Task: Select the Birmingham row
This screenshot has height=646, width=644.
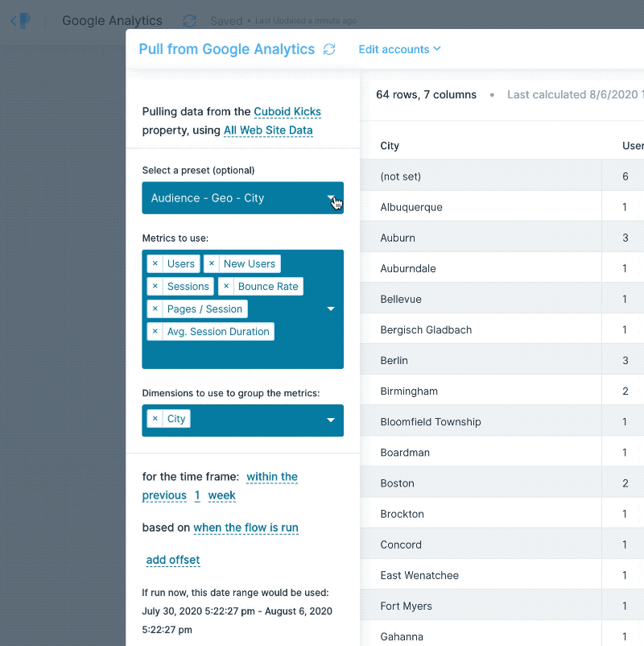Action: (502, 391)
